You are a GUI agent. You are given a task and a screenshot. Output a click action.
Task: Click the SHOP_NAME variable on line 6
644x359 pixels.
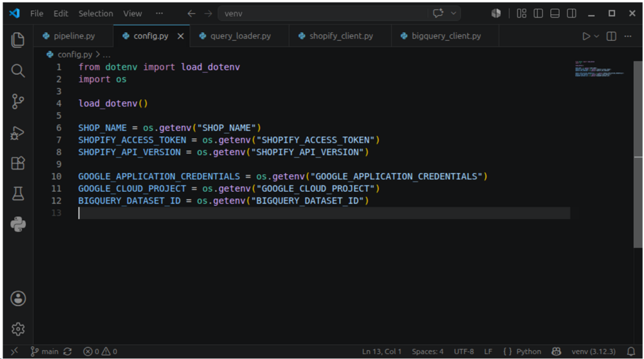point(103,128)
